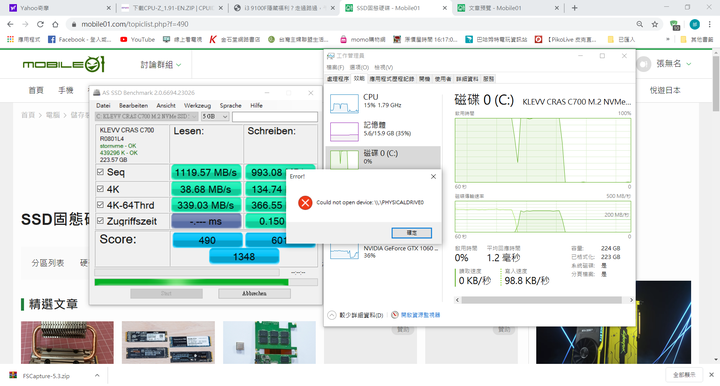Click Abbrechen button in AS SSD Benchmark

point(254,293)
